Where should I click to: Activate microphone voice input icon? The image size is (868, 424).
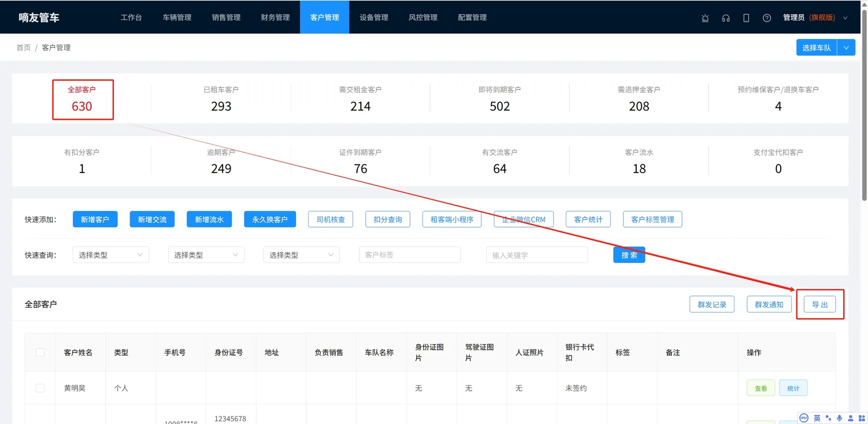pyautogui.click(x=839, y=418)
